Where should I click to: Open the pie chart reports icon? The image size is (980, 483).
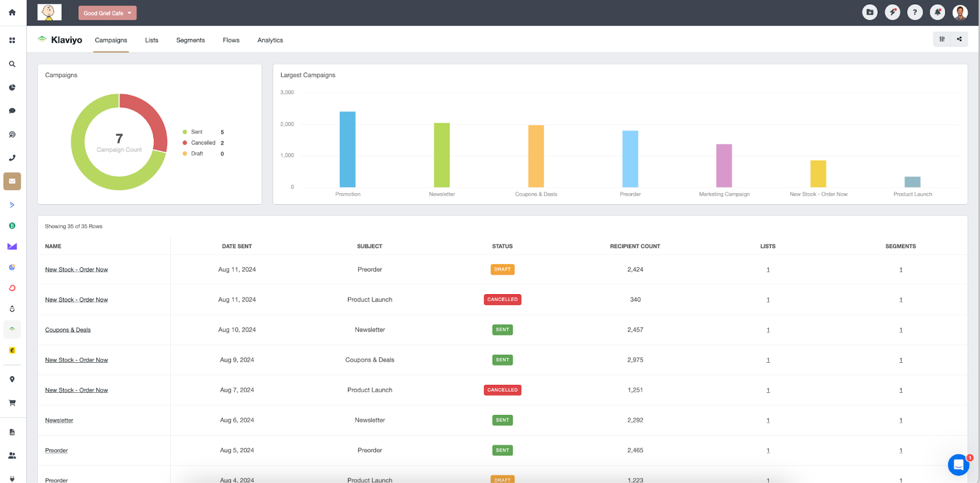(x=12, y=88)
